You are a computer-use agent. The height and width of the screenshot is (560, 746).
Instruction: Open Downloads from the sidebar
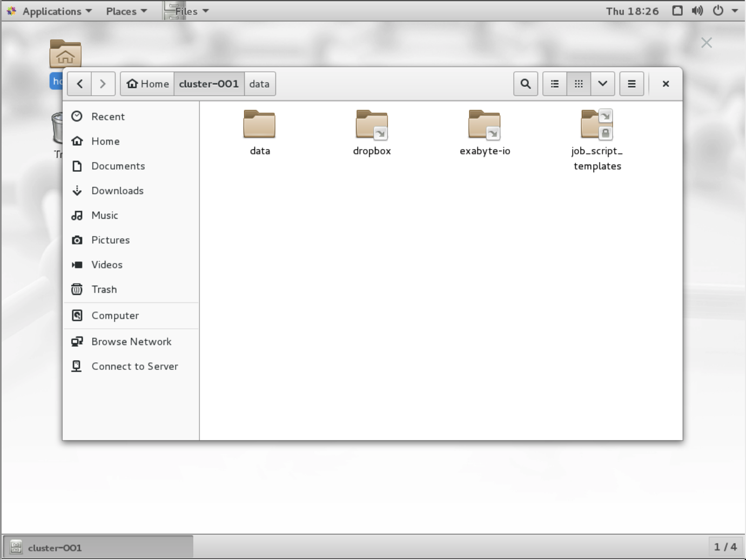118,191
